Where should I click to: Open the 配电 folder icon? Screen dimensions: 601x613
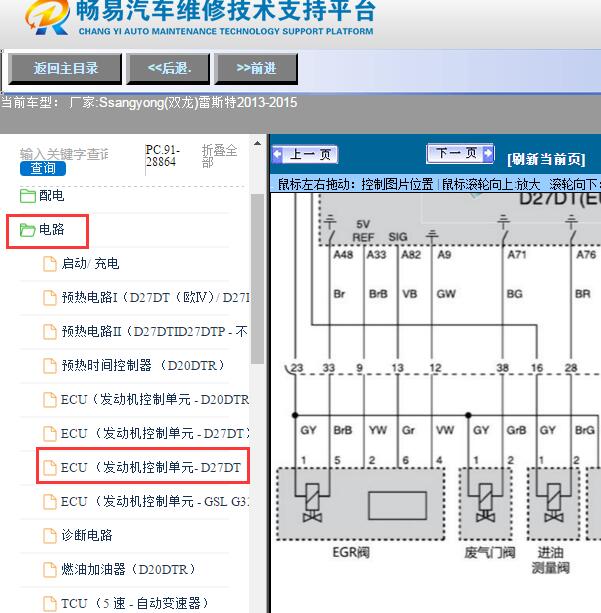(28, 195)
